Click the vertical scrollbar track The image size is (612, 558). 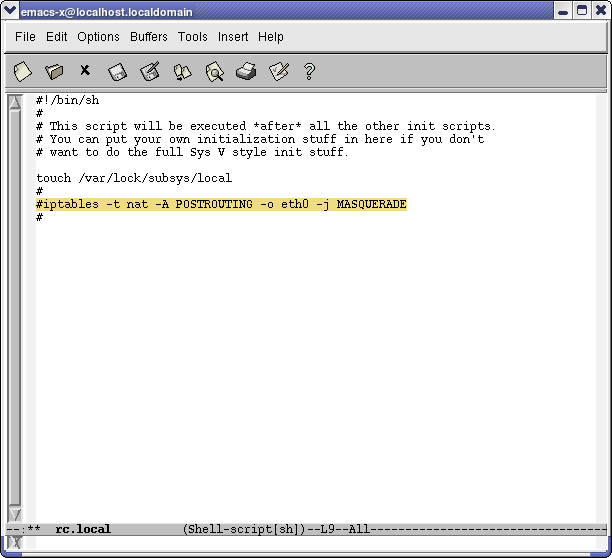[x=15, y=308]
